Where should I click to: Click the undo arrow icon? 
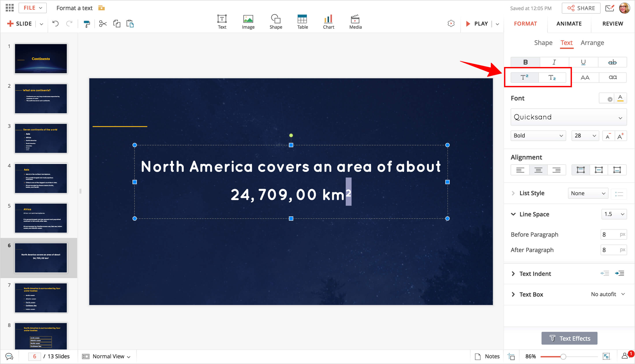click(56, 24)
